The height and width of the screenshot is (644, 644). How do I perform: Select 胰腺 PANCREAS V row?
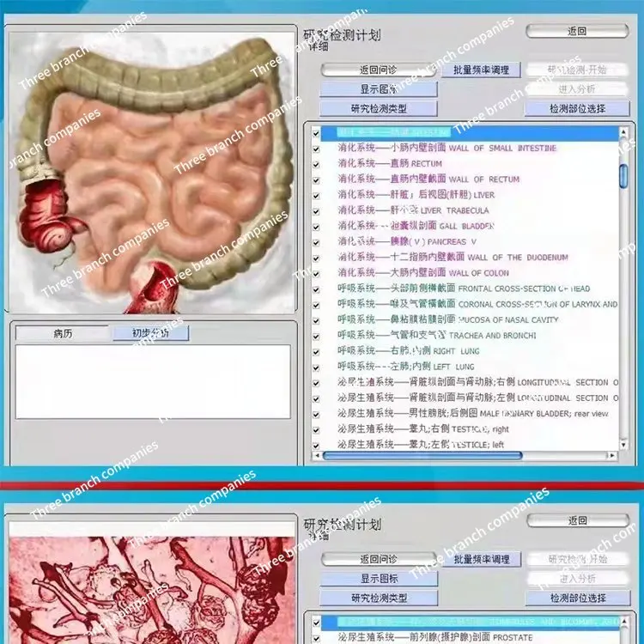(407, 241)
